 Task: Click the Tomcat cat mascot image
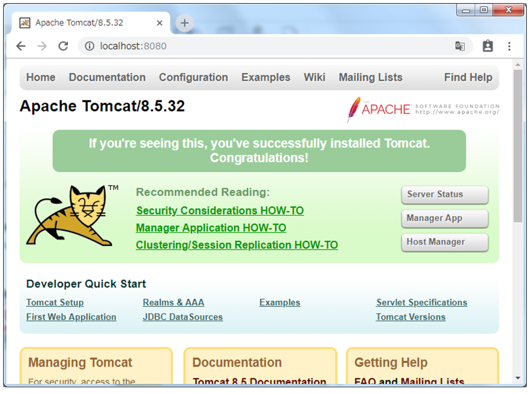pyautogui.click(x=72, y=216)
